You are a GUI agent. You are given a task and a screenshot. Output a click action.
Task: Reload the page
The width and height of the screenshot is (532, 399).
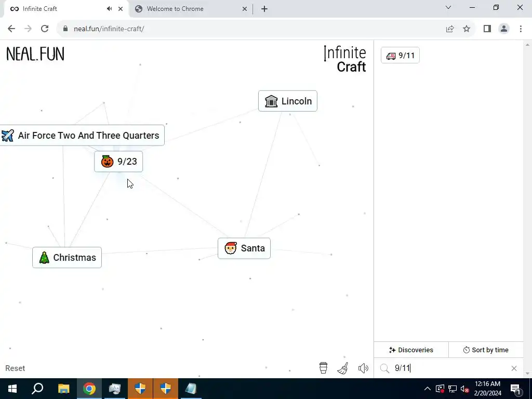tap(45, 29)
